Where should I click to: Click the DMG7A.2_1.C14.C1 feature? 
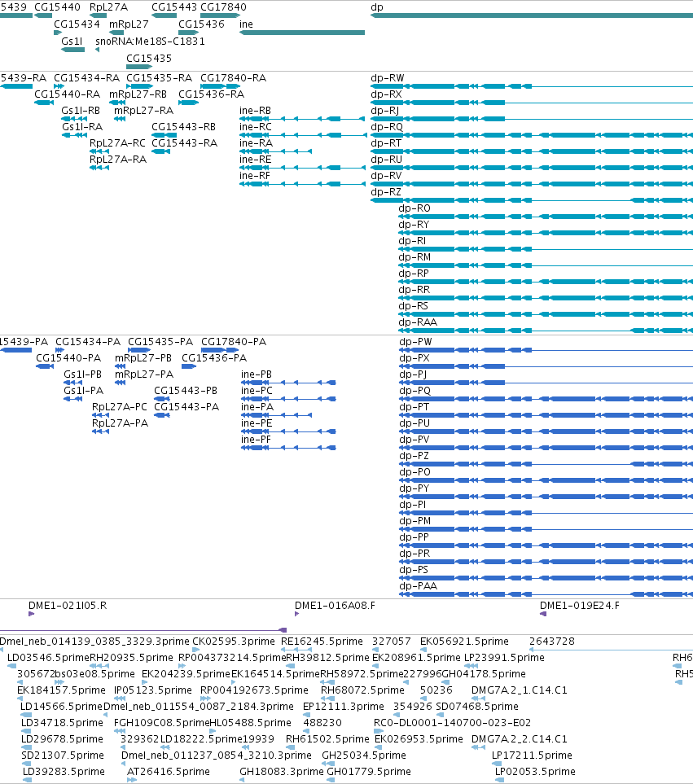click(x=479, y=699)
